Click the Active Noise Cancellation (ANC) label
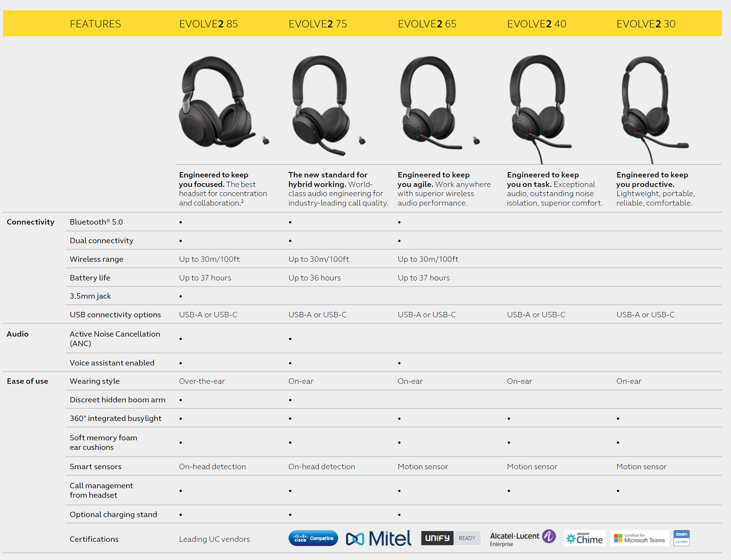 tap(115, 338)
